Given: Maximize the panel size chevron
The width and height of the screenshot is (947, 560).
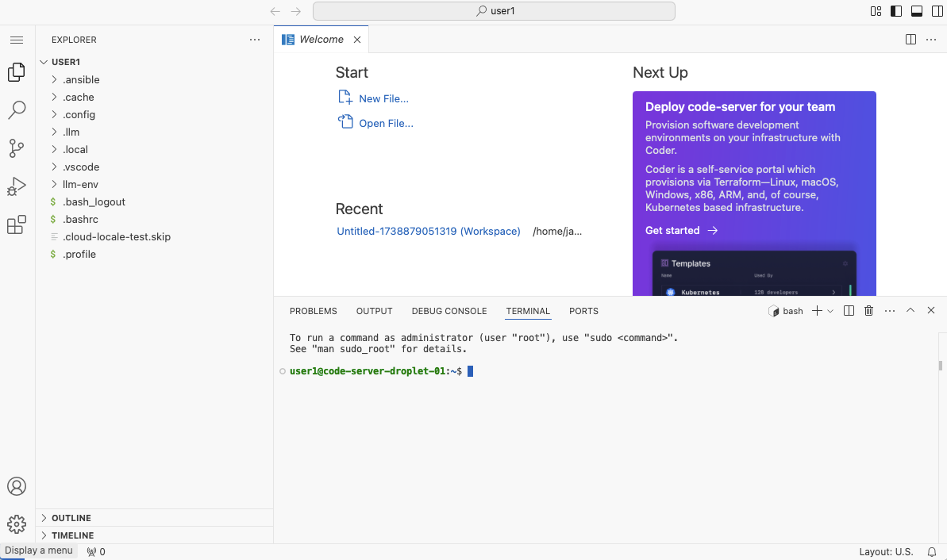Looking at the screenshot, I should pos(910,310).
